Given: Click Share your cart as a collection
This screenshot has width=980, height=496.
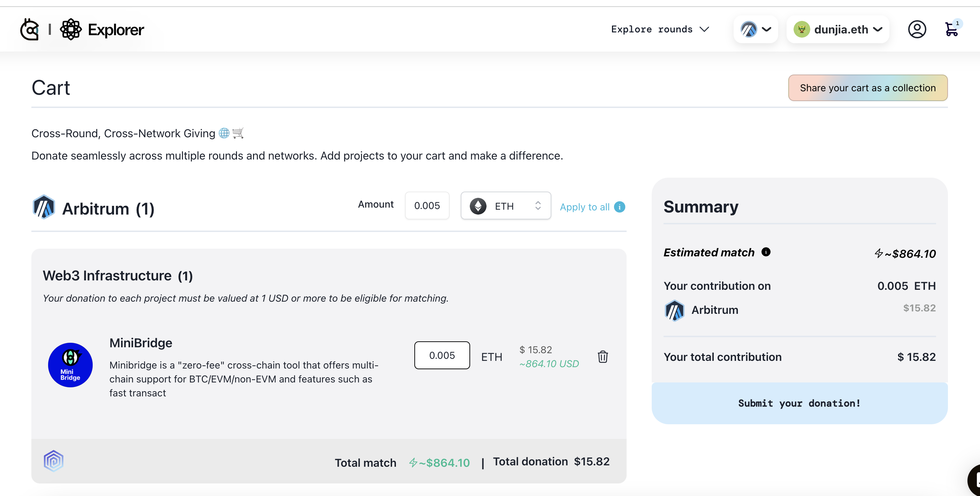Looking at the screenshot, I should pos(867,88).
